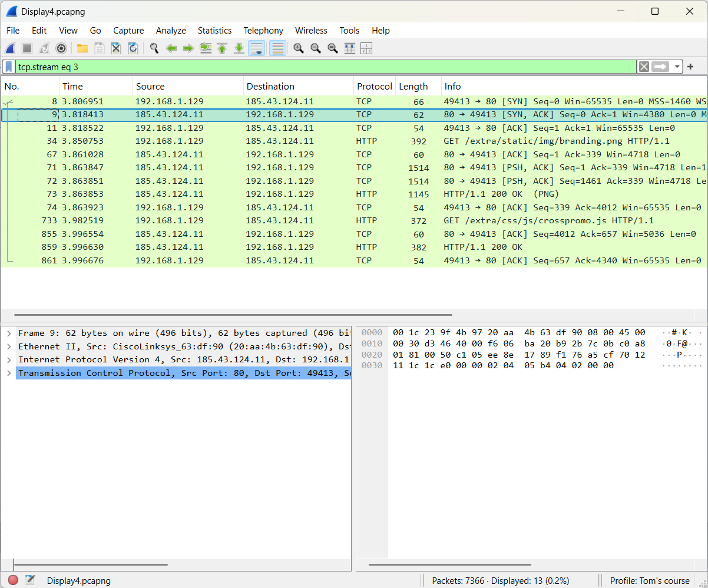This screenshot has height=588, width=708.
Task: Sort by the Protocol column header
Action: tap(375, 87)
